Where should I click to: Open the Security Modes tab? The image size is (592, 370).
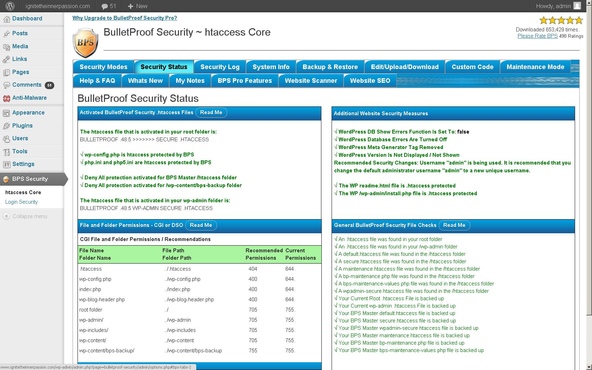coord(103,67)
